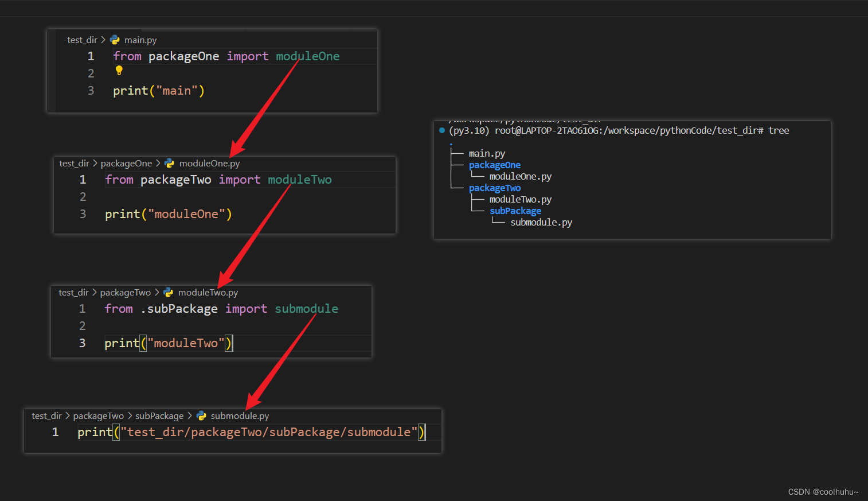Click "moduleTwo" string in moduleTwo.py print
868x501 pixels.
click(x=186, y=343)
